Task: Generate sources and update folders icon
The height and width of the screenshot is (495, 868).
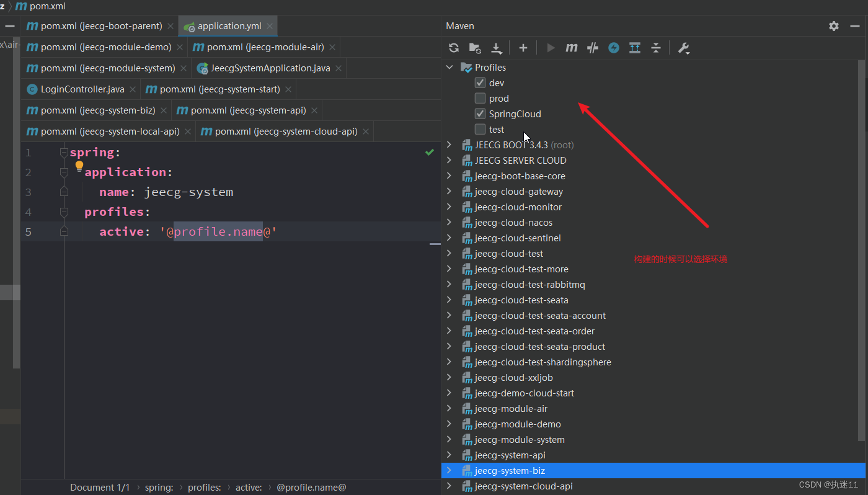Action: coord(475,48)
